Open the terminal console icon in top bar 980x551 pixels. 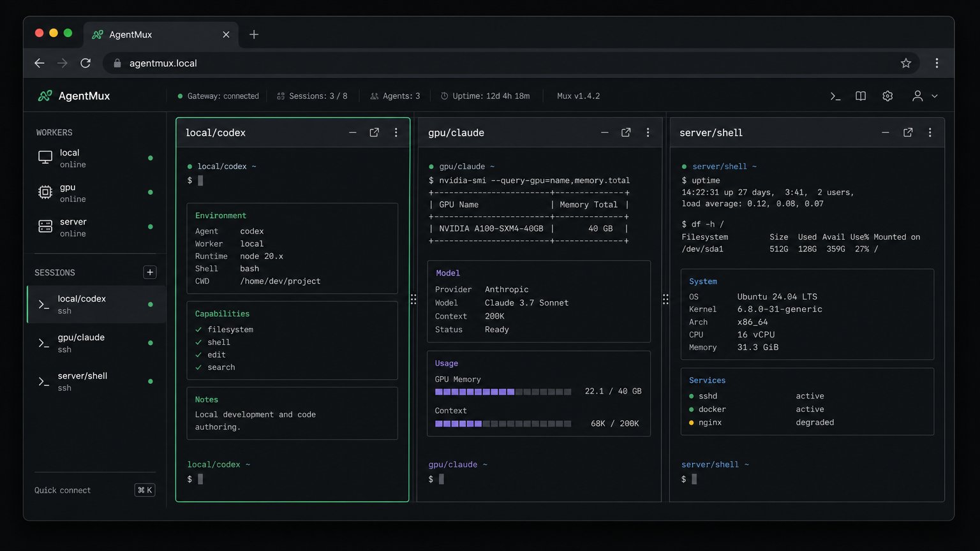tap(835, 96)
